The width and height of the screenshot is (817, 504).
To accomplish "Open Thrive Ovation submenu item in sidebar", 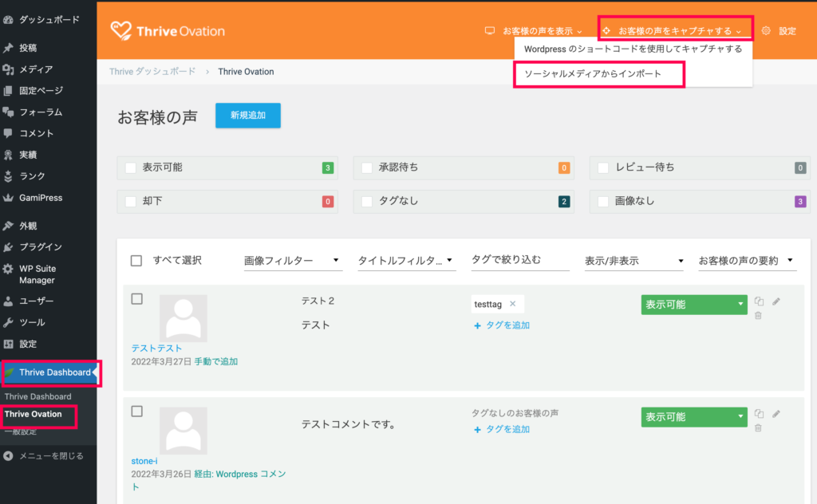I will tap(34, 415).
